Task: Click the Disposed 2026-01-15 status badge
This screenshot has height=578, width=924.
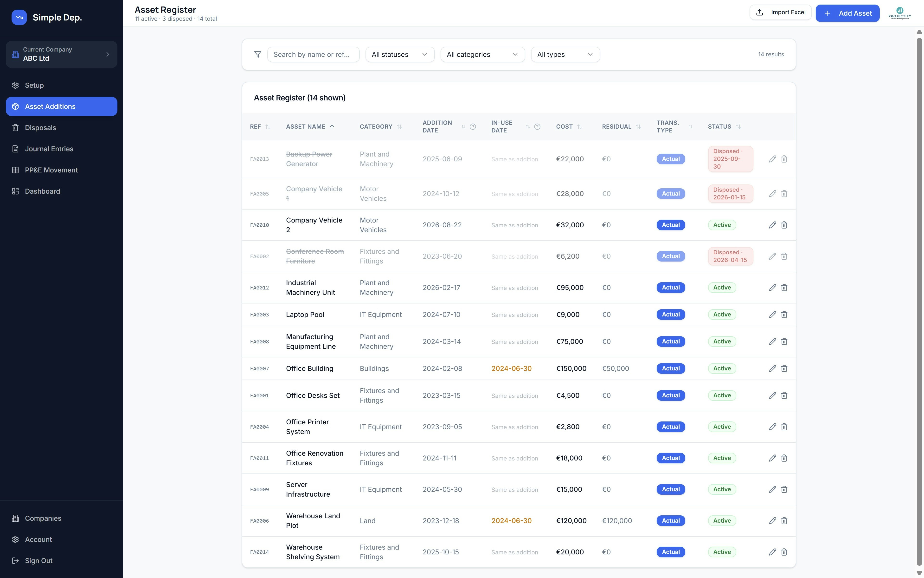Action: point(731,193)
